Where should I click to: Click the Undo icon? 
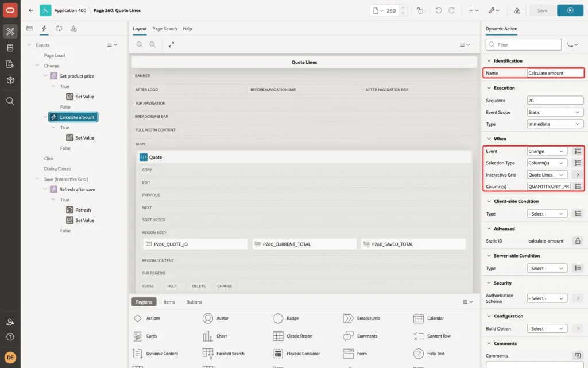coord(438,10)
